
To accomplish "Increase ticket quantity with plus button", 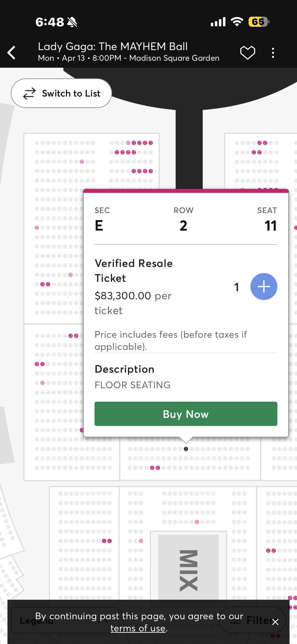I will (x=264, y=286).
